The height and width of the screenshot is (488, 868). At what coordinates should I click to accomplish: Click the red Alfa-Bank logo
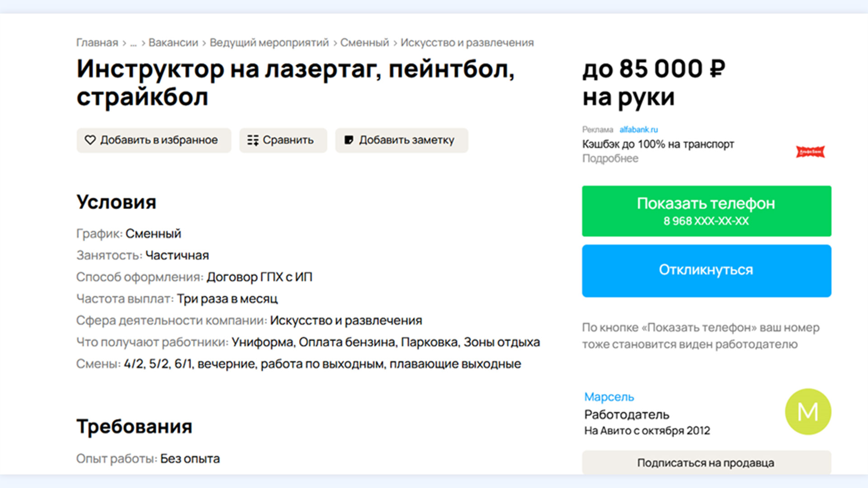click(810, 152)
